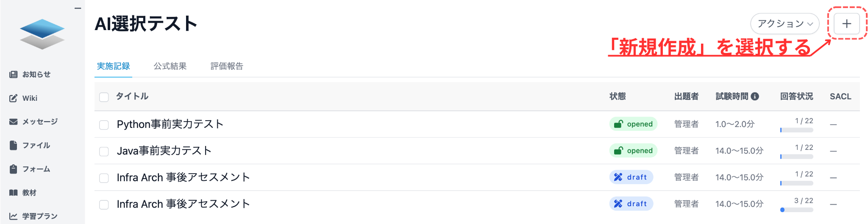The image size is (868, 224).
Task: Switch to the 評価報告 tab
Action: [227, 66]
